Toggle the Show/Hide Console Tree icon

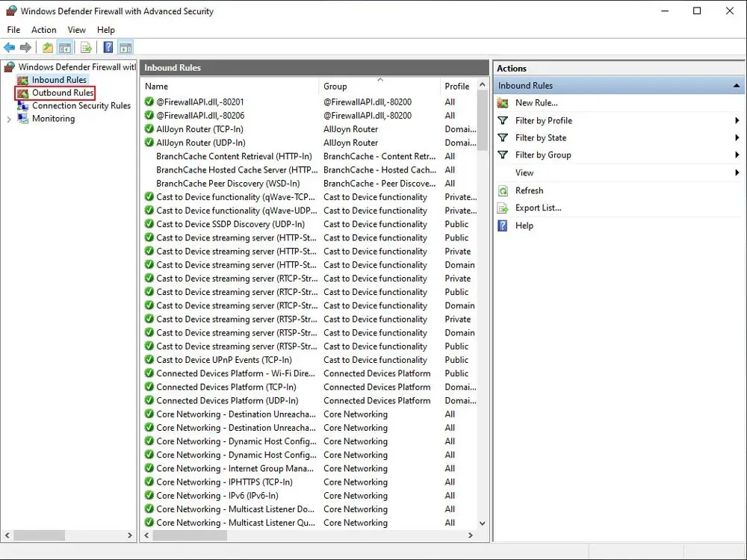[64, 48]
